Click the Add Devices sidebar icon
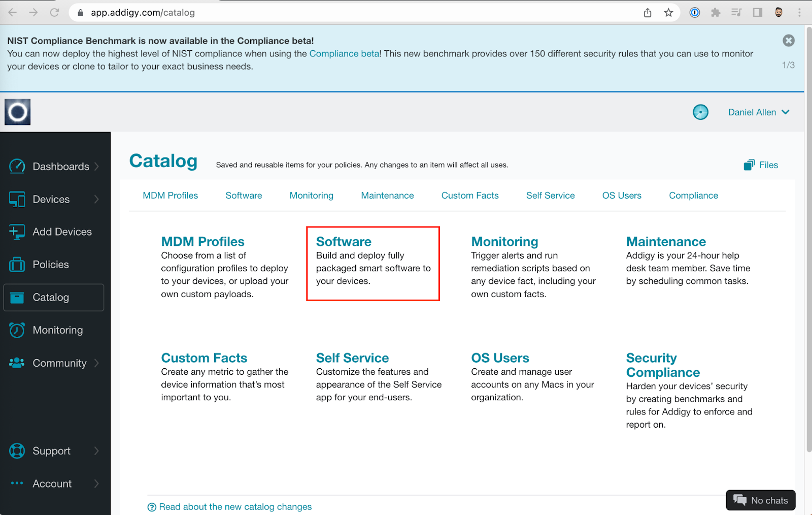This screenshot has width=812, height=515. coord(17,232)
